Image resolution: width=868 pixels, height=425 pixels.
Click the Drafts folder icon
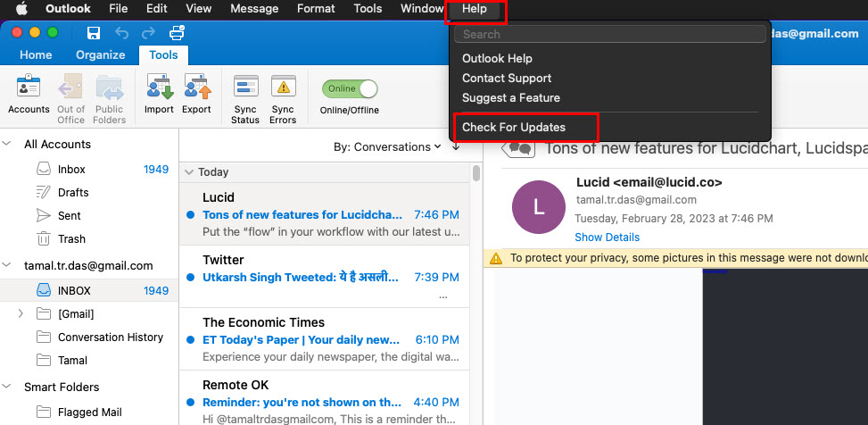[x=43, y=192]
